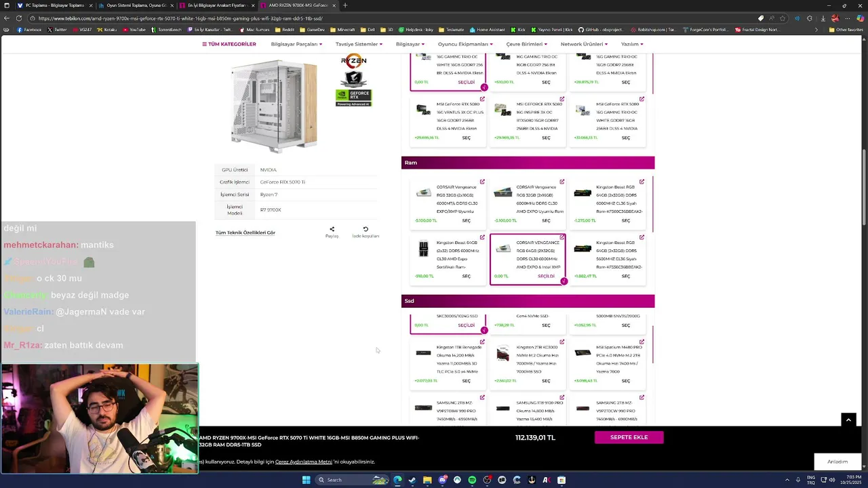Bookmark this page with the star icon
Screen dimensions: 868x488
click(783, 18)
